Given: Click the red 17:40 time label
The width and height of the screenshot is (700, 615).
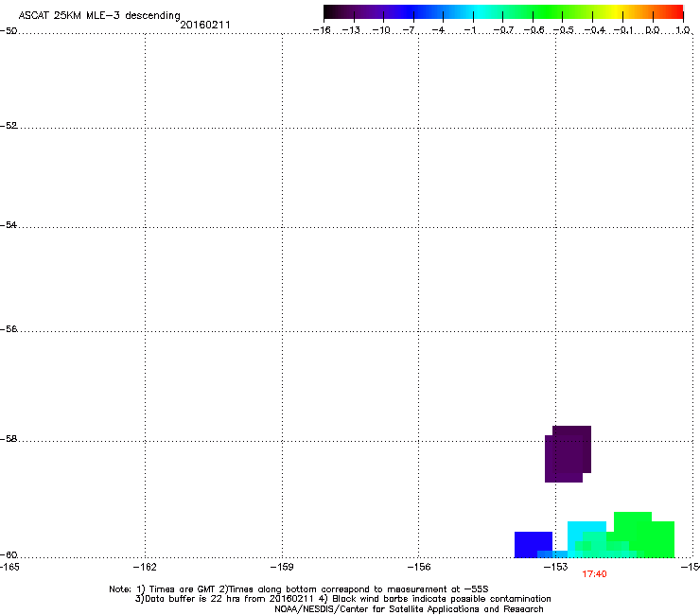Looking at the screenshot, I should 594,574.
